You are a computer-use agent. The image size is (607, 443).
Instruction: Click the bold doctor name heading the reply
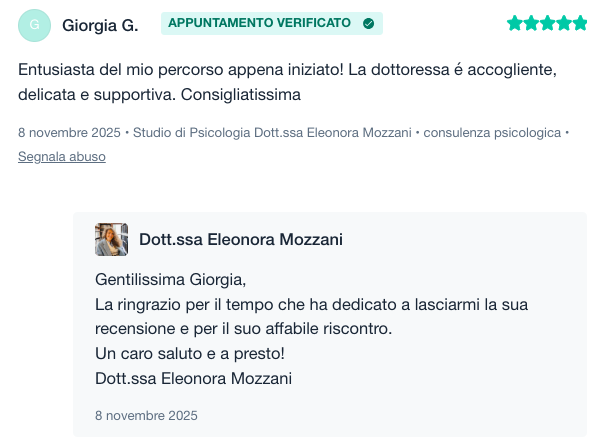point(241,240)
